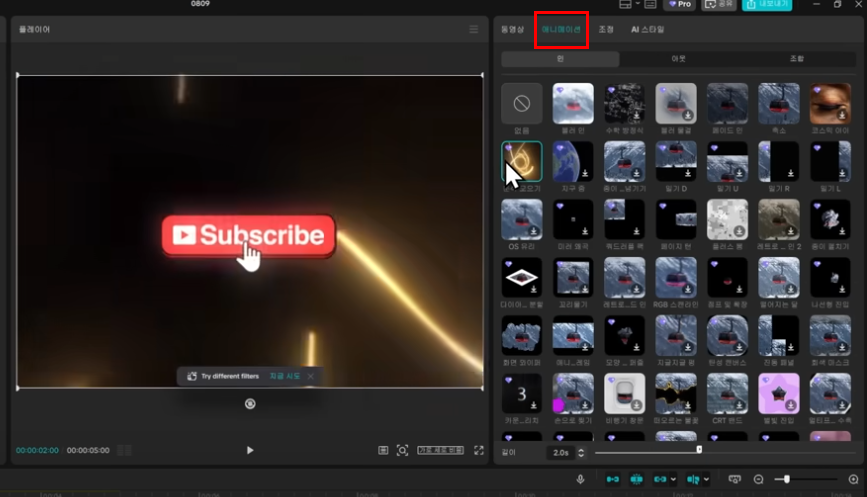Screen dimensions: 867x497
Task: Click 지금 시도 in the filter tip
Action: pyautogui.click(x=284, y=376)
